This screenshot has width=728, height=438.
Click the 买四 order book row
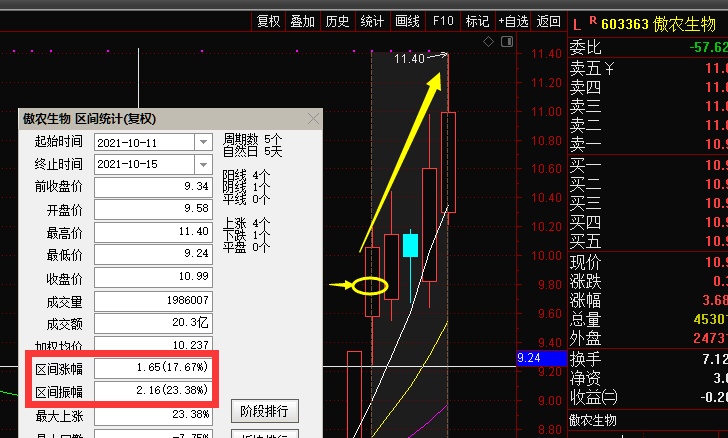coord(648,222)
